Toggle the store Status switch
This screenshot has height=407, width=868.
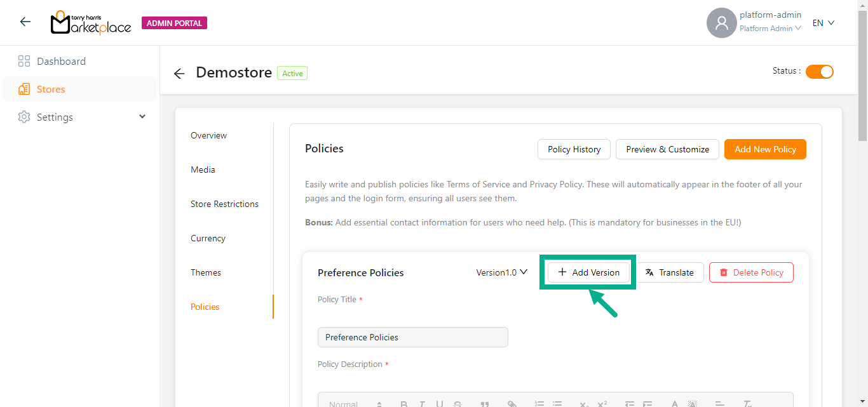819,72
